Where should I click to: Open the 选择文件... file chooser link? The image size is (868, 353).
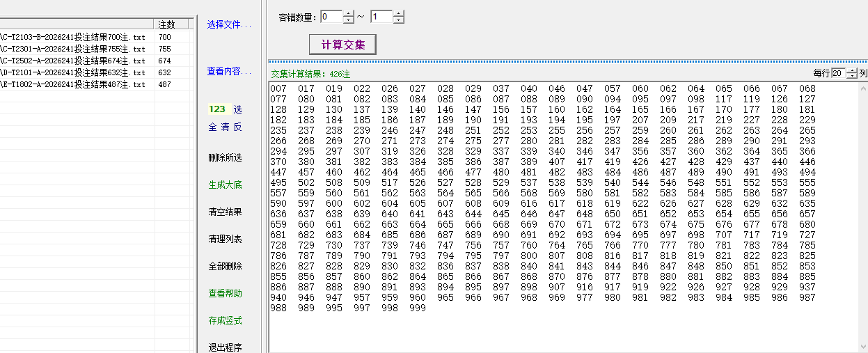(229, 24)
